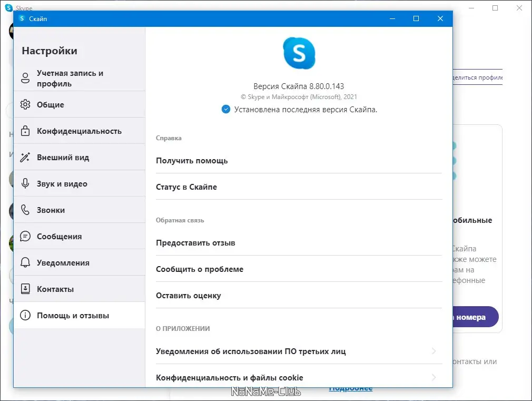Click the Справка section heading
This screenshot has height=401, width=532.
pyautogui.click(x=169, y=138)
